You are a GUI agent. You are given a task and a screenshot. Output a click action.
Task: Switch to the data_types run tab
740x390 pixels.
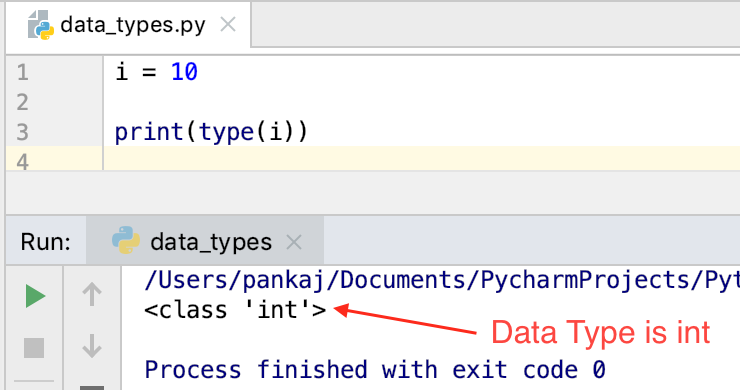[x=205, y=242]
